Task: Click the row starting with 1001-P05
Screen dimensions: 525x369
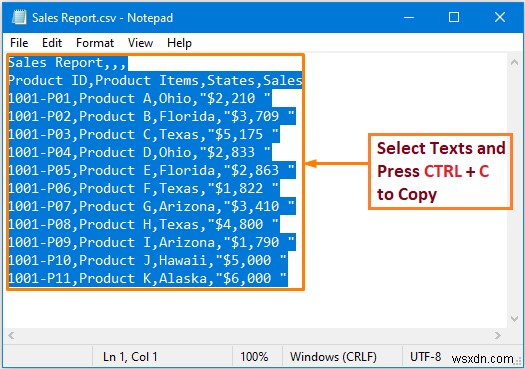Action: click(x=152, y=171)
